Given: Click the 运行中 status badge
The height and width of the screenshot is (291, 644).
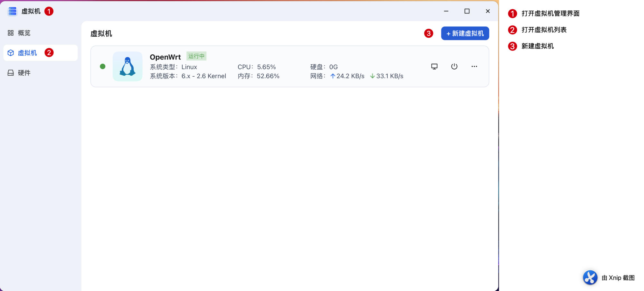Looking at the screenshot, I should (x=196, y=56).
